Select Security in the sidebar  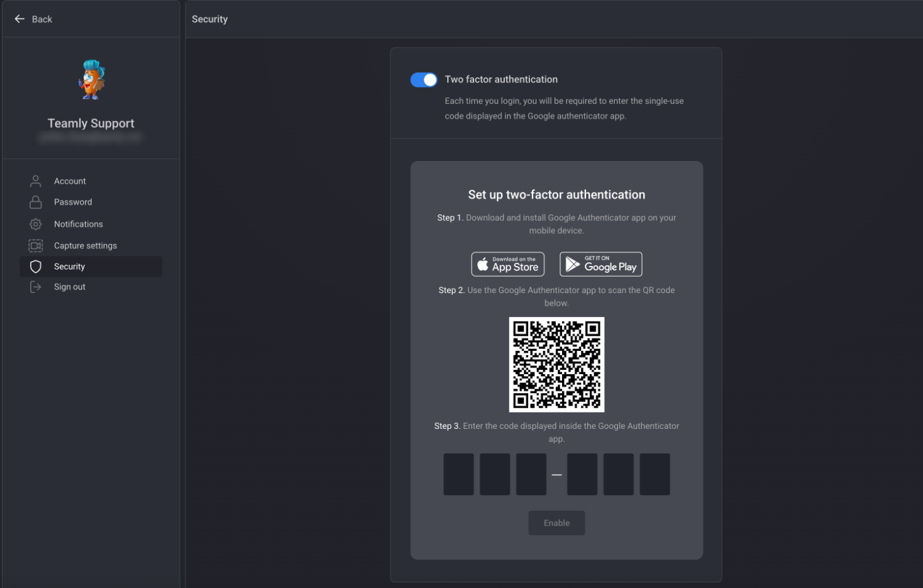(x=91, y=267)
